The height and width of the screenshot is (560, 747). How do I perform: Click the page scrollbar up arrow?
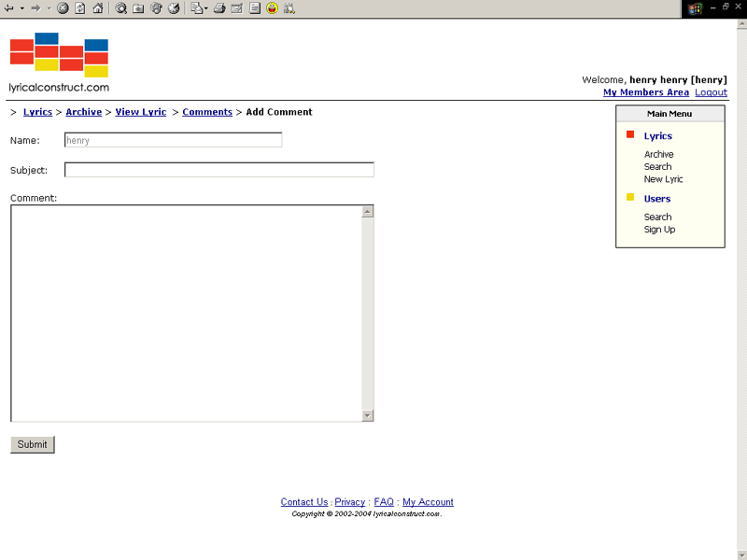pos(741,24)
